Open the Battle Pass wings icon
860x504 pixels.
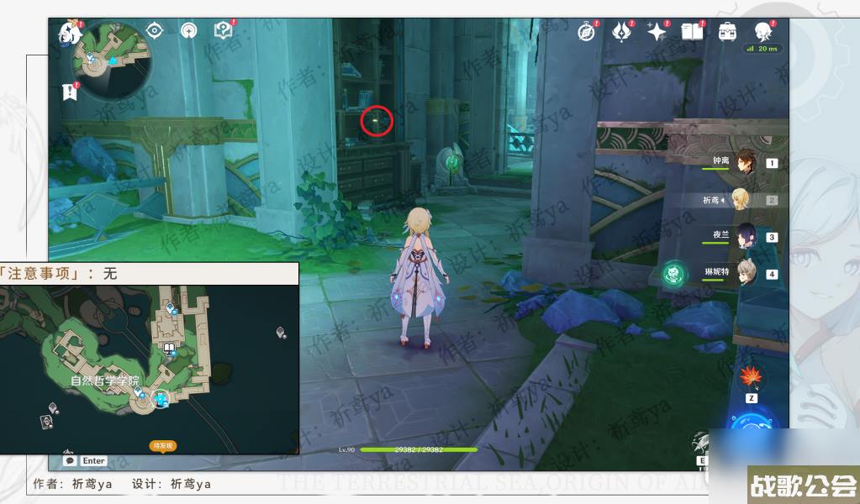pos(621,32)
